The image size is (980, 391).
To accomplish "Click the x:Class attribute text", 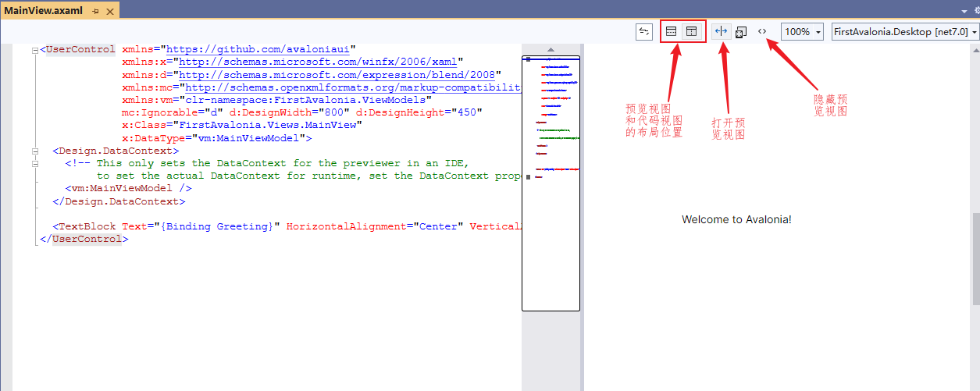I will coord(242,123).
